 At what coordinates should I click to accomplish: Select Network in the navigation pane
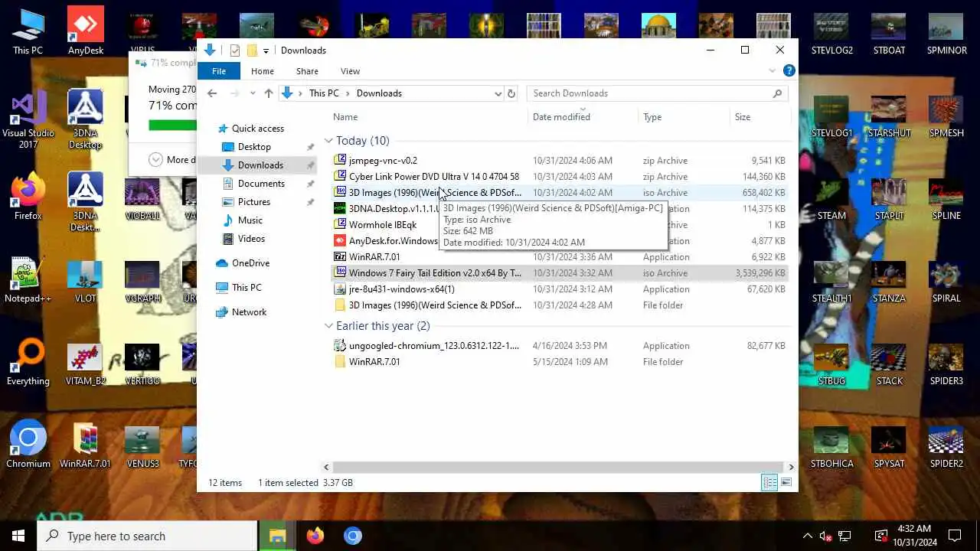pos(249,312)
